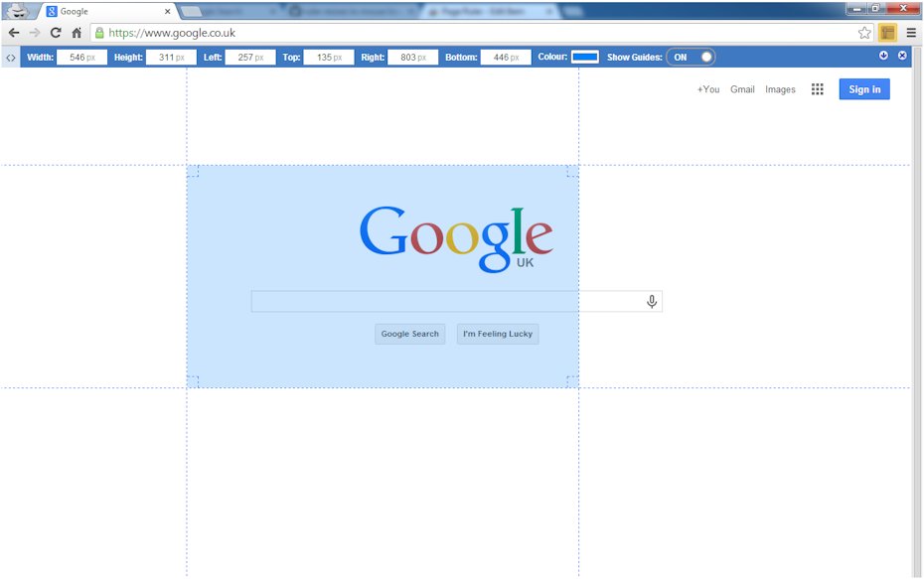The height and width of the screenshot is (579, 924).
Task: Click the dock-position arrow icon on Page Ruler toolbar
Action: tap(881, 56)
